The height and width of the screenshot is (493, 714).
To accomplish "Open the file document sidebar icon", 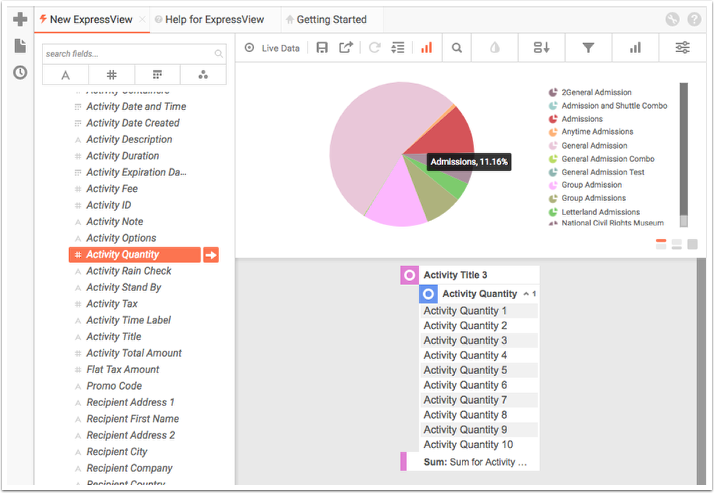I will point(20,46).
